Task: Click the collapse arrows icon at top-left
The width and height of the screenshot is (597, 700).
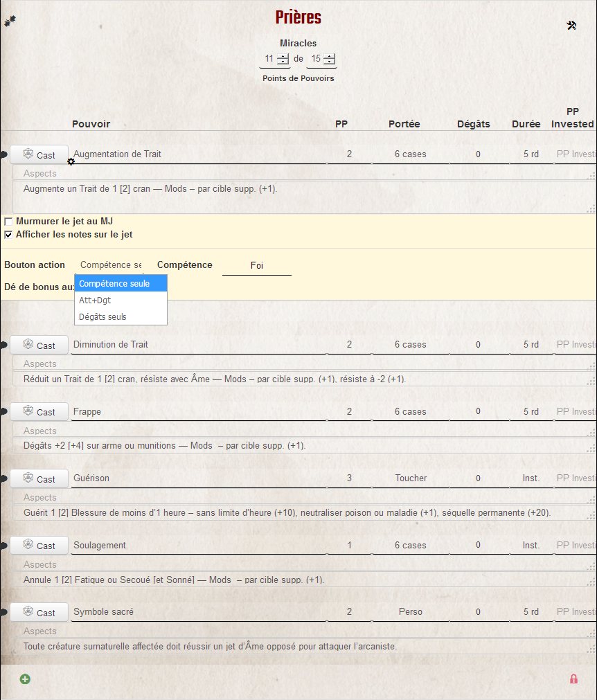Action: coord(10,21)
